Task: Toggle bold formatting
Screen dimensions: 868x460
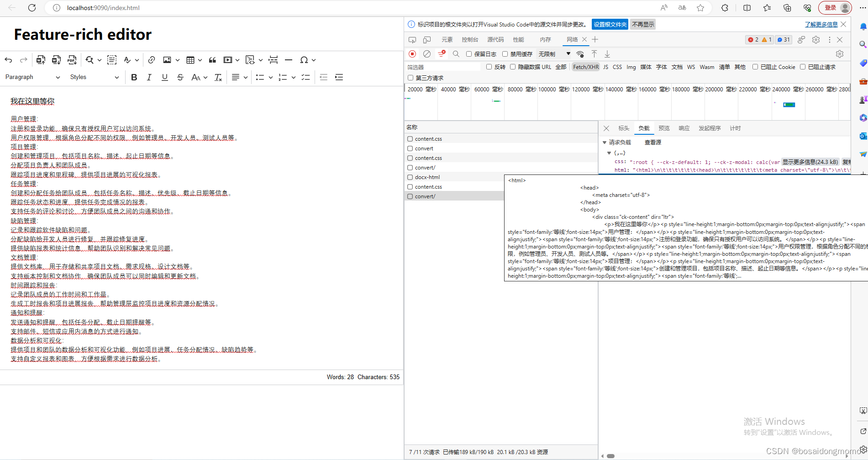Action: click(134, 77)
